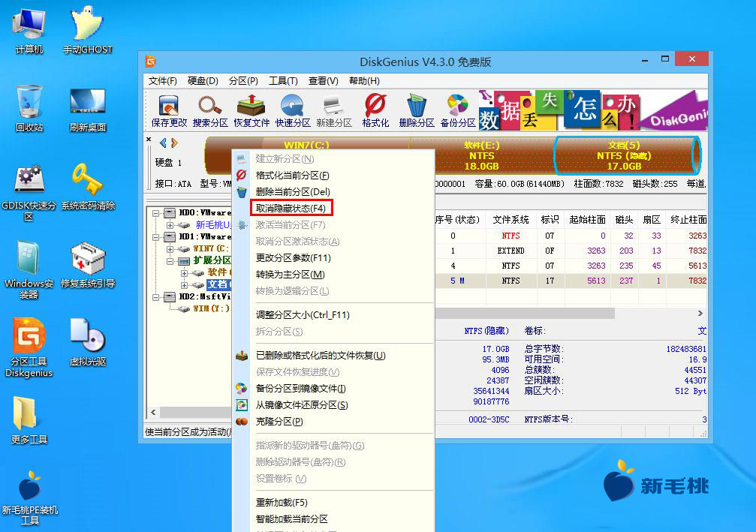Open the 修复系统引导 desktop icon
Viewport: 756px width, 532px height.
87,265
